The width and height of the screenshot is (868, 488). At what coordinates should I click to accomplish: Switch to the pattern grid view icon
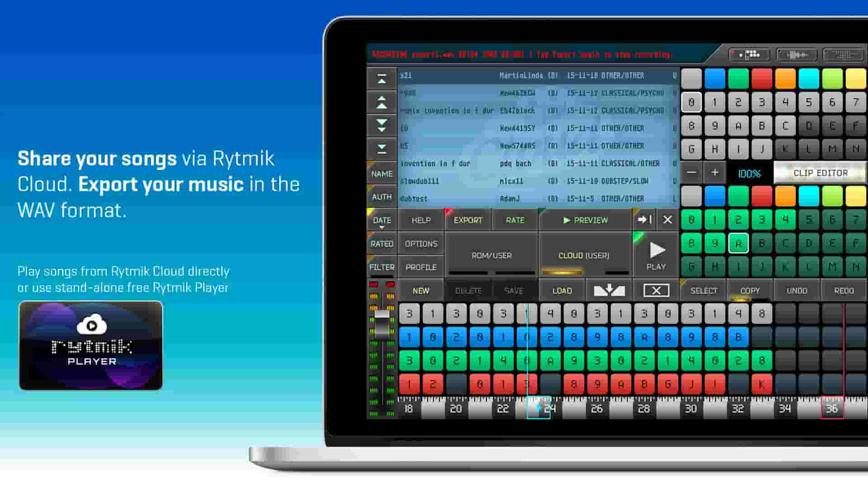[843, 54]
